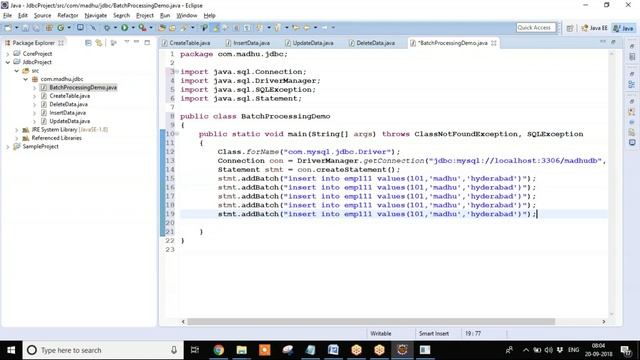
Task: Click the New file toolbar icon
Action: point(8,28)
